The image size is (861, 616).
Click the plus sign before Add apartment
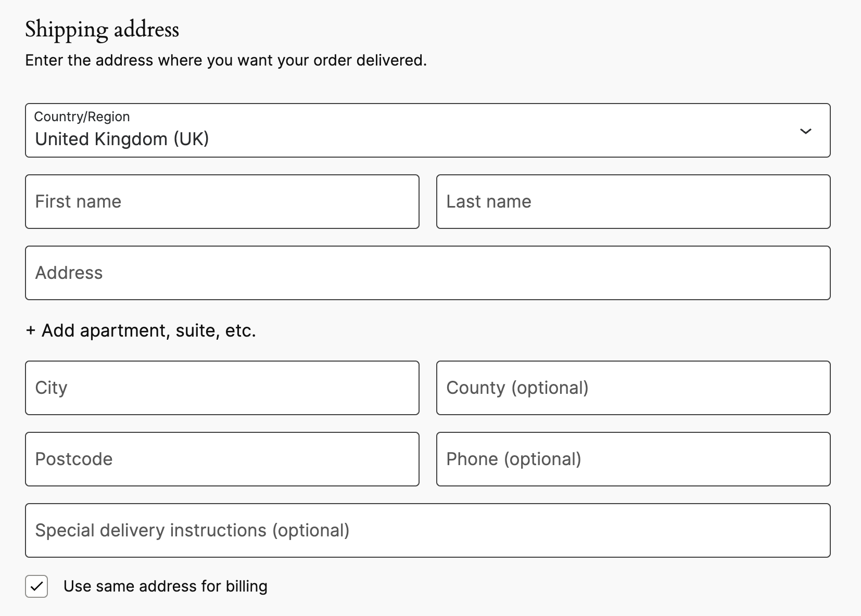(30, 331)
